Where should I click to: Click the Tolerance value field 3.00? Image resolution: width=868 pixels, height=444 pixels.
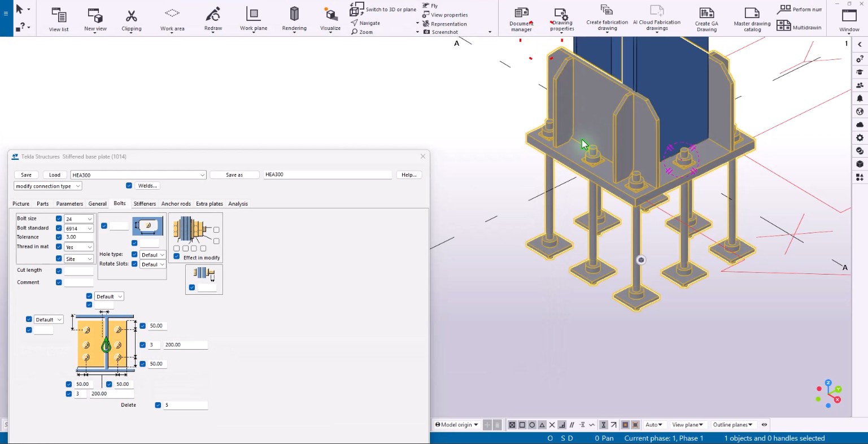pyautogui.click(x=79, y=237)
